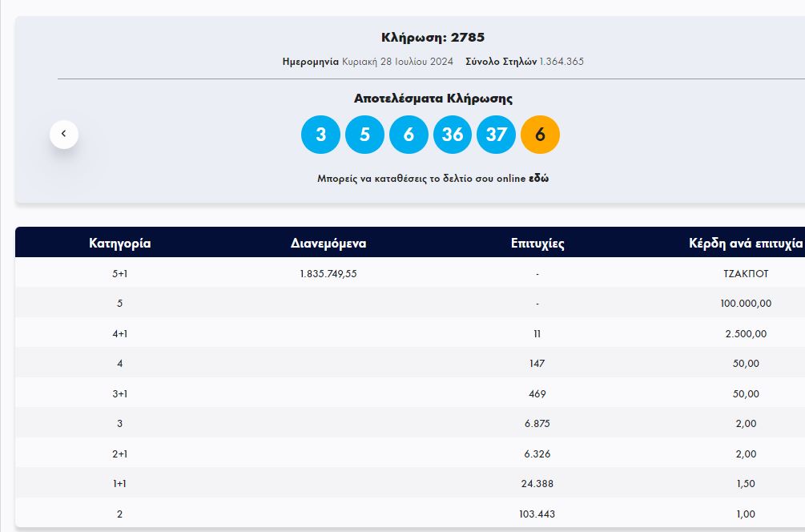Click the blue ball showing 6
The image size is (805, 532).
pyautogui.click(x=409, y=135)
